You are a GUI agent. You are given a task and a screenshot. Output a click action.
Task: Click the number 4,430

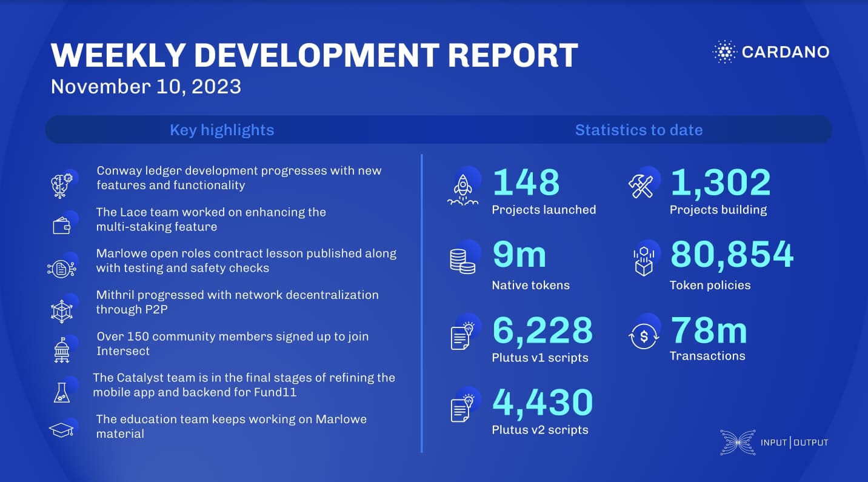click(x=542, y=402)
